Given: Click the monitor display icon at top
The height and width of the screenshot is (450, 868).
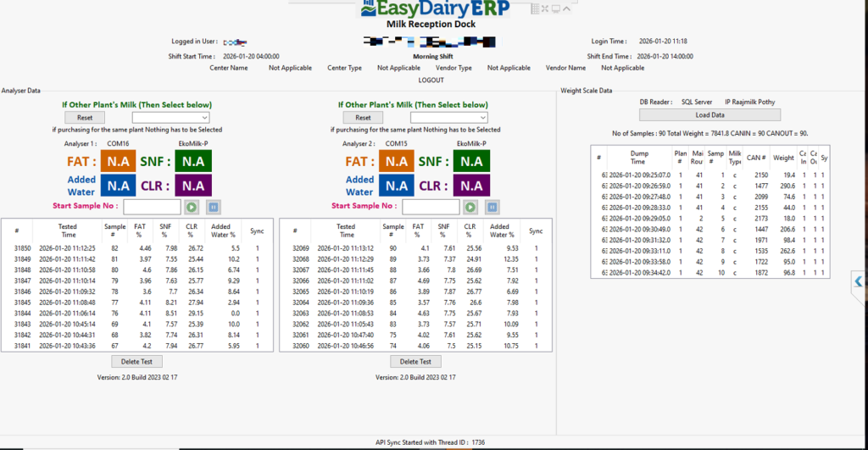Looking at the screenshot, I should [555, 8].
